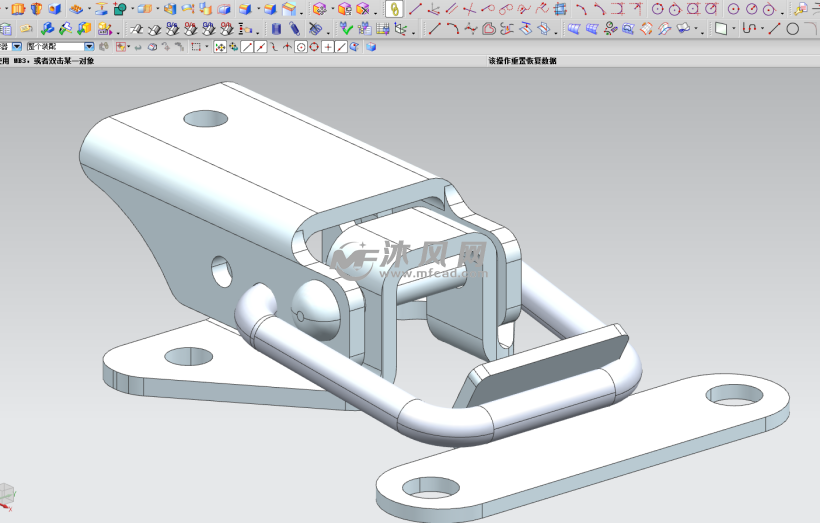This screenshot has height=523, width=820.
Task: Click the top hole on the latch body
Action: [206, 119]
